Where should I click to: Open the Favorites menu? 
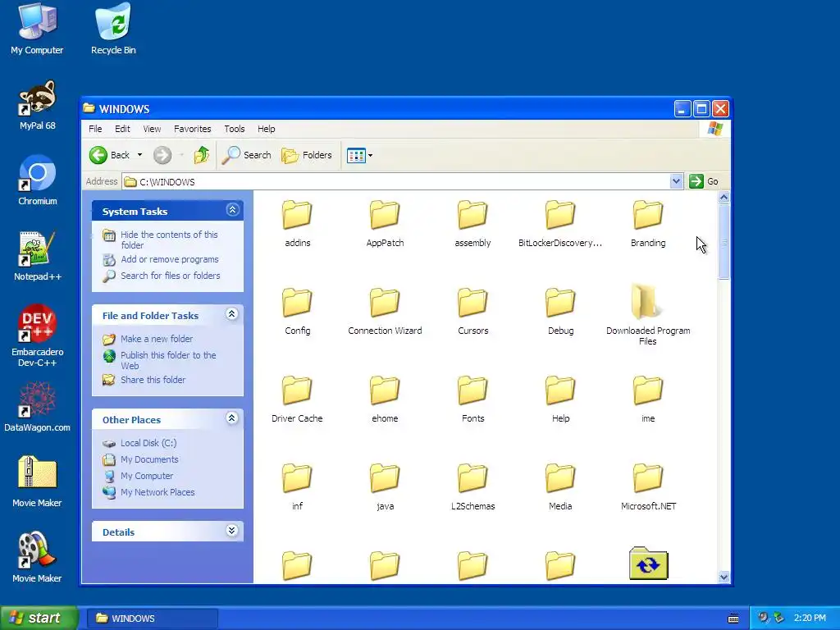click(x=192, y=129)
